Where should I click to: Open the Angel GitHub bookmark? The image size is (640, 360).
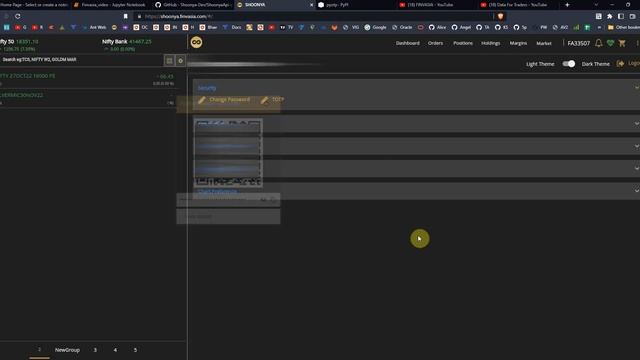pos(461,27)
